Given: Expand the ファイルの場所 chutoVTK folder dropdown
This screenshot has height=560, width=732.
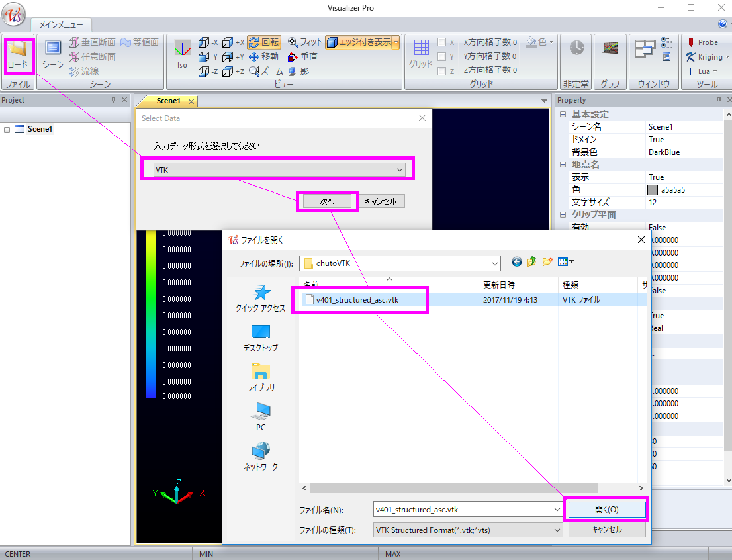Looking at the screenshot, I should pyautogui.click(x=494, y=263).
